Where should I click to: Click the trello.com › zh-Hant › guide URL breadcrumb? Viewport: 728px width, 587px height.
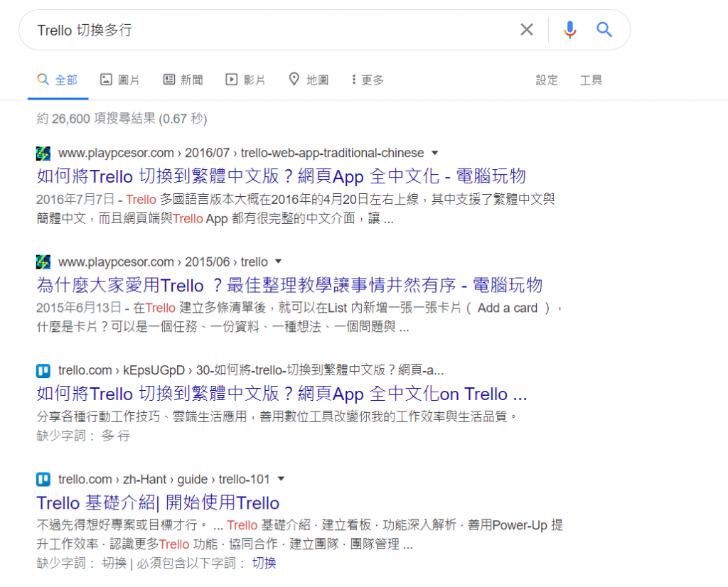(x=164, y=479)
